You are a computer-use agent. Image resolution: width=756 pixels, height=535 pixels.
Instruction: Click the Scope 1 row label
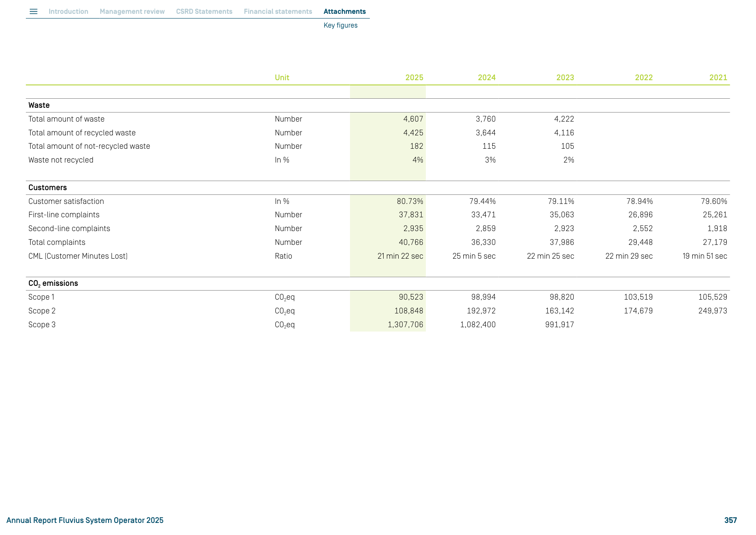pos(41,297)
